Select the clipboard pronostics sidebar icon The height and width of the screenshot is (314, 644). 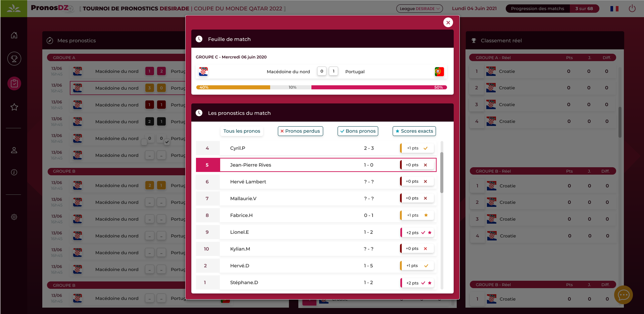[14, 83]
